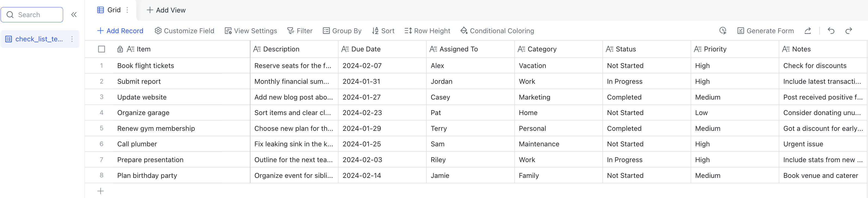Click the redo arrow icon

tap(848, 31)
